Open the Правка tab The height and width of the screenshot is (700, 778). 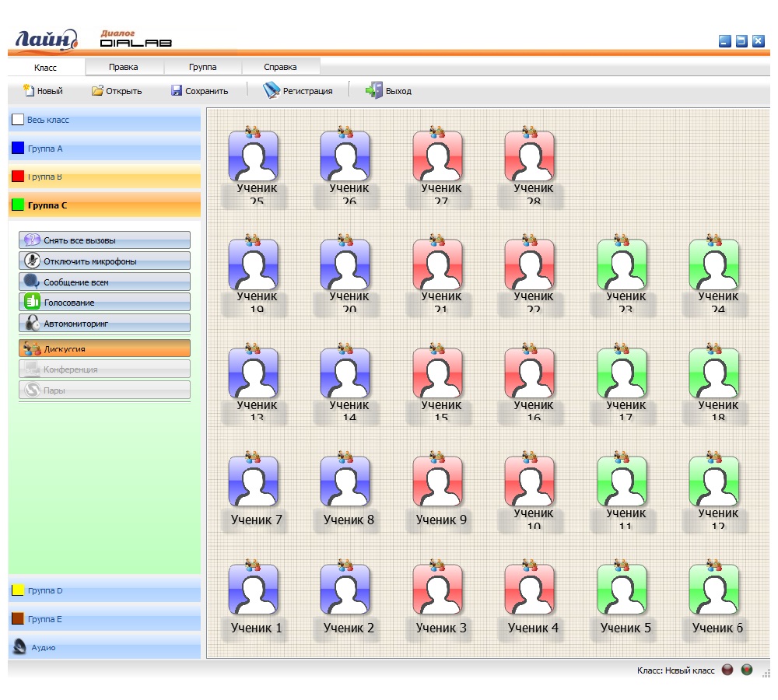tap(124, 67)
